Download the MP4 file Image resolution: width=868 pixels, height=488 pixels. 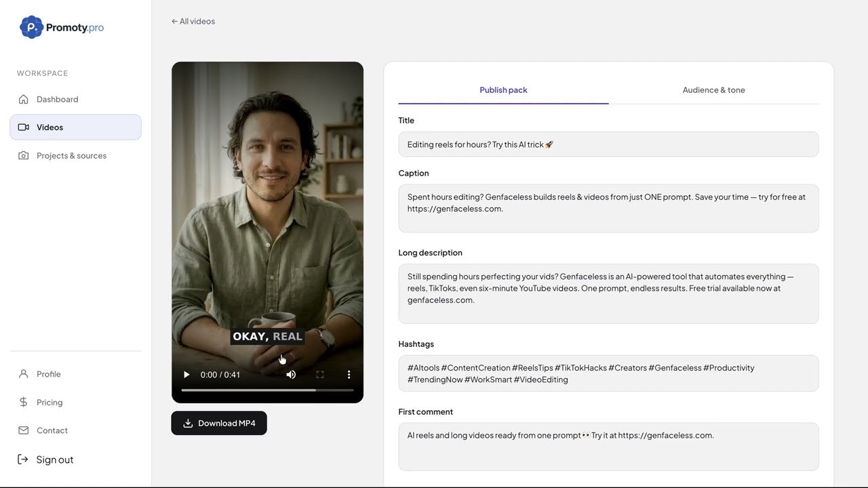(x=219, y=423)
